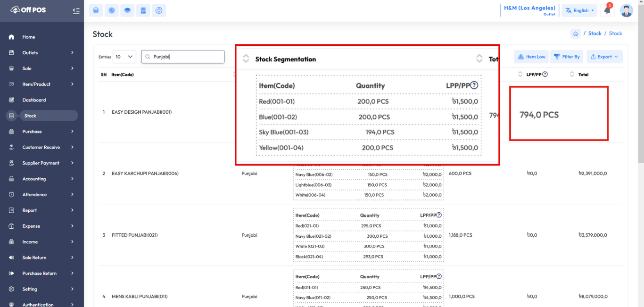Click the help icon beside LPP/PP column header
Image resolution: width=644 pixels, height=307 pixels.
[545, 74]
